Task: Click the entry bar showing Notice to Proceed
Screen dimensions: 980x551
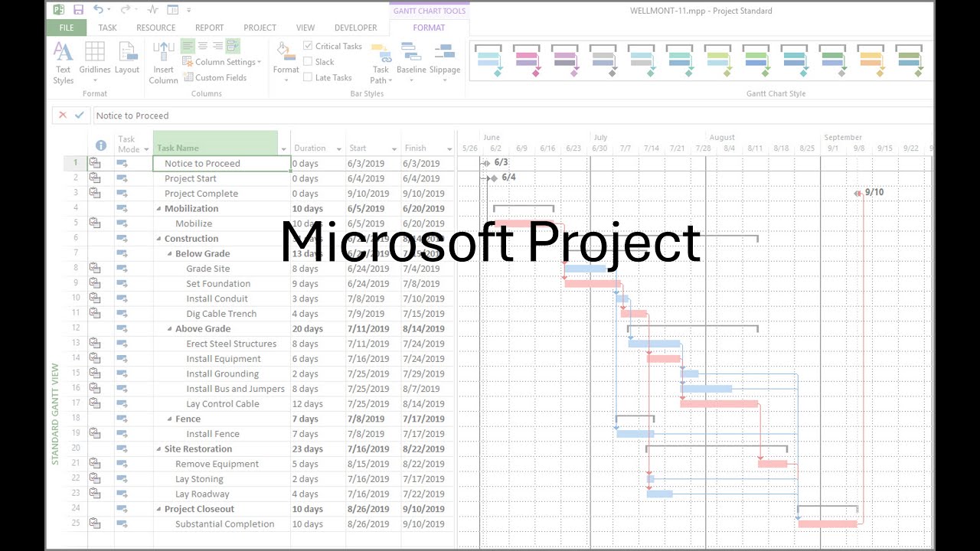Action: tap(511, 115)
